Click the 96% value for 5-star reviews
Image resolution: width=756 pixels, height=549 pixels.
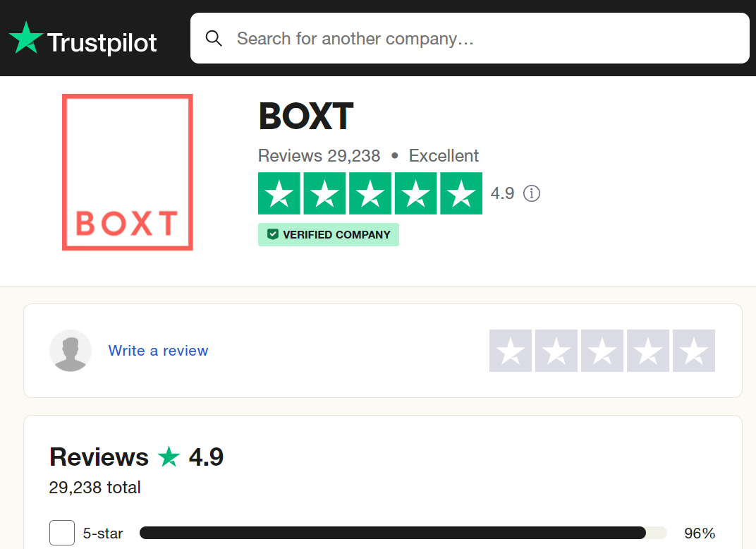point(700,533)
